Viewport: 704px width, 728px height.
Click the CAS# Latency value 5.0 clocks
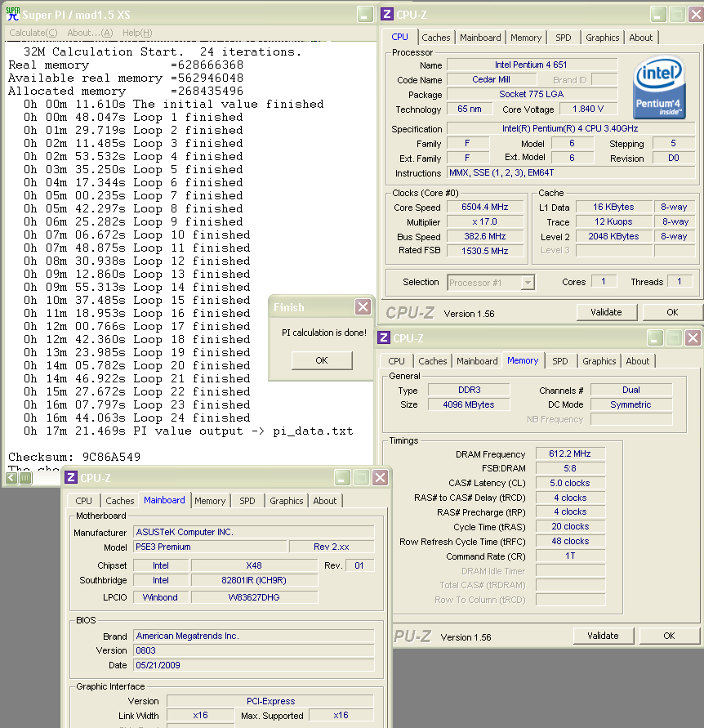[x=570, y=483]
